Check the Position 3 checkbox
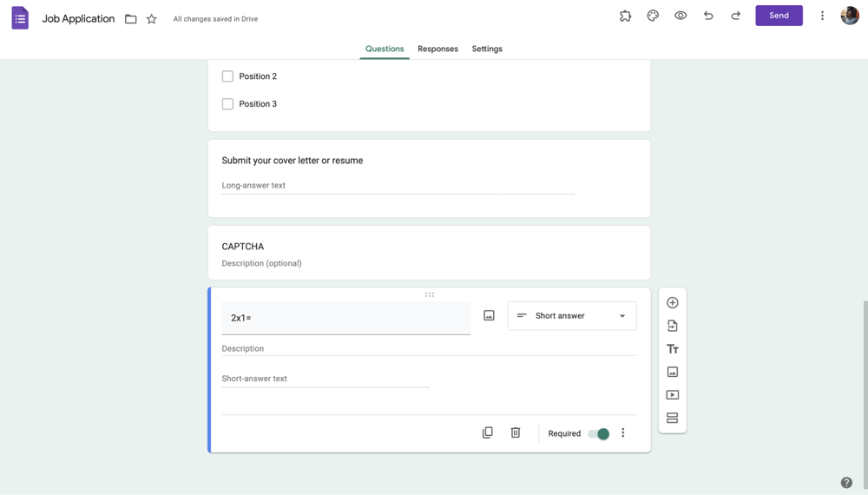Screen dimensions: 868x495 pyautogui.click(x=227, y=104)
